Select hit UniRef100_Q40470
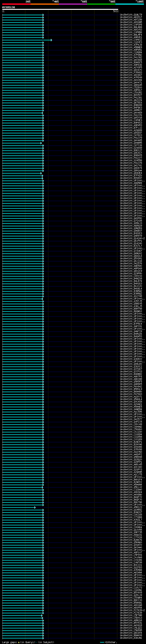 (131, 70)
